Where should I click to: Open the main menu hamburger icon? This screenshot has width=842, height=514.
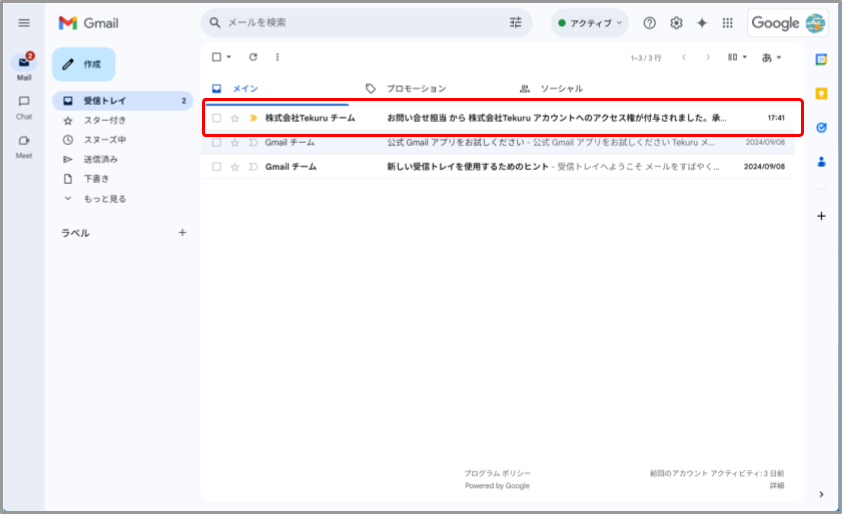coord(24,23)
